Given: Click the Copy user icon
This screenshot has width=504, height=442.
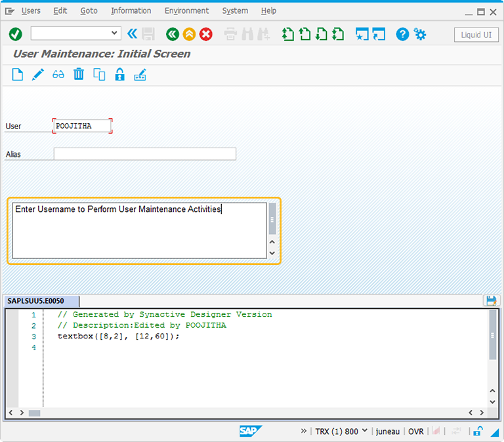Looking at the screenshot, I should pos(99,75).
